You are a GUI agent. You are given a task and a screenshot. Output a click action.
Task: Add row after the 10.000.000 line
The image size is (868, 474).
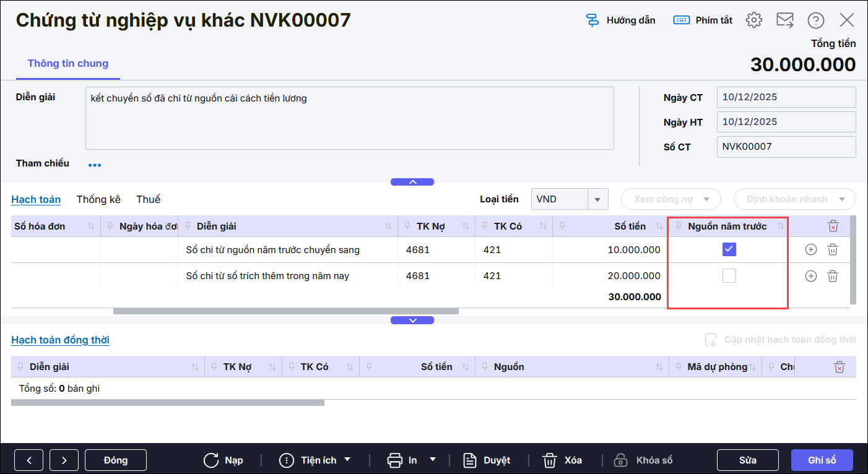click(810, 249)
